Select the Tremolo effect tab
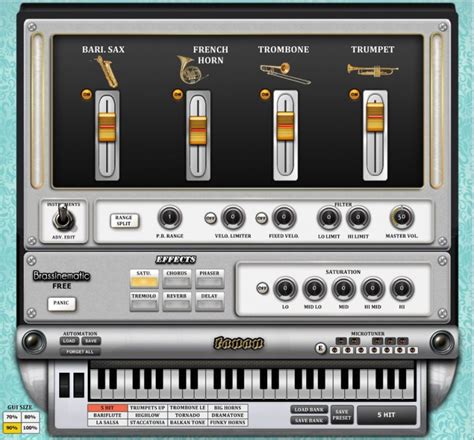The width and height of the screenshot is (474, 440). pos(144,301)
